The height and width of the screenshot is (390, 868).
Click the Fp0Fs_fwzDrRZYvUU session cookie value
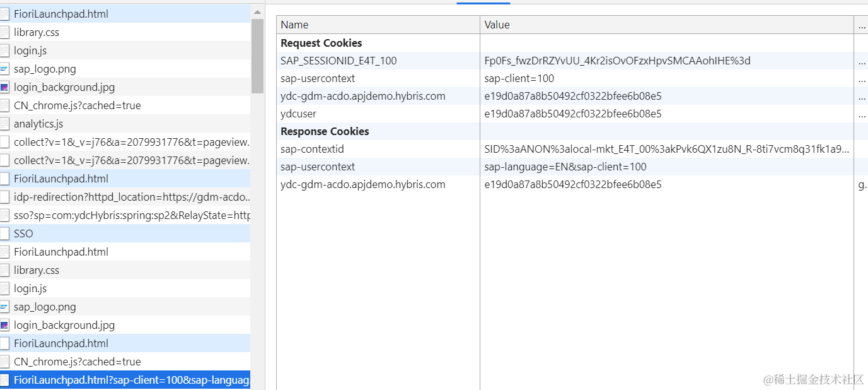tap(617, 61)
